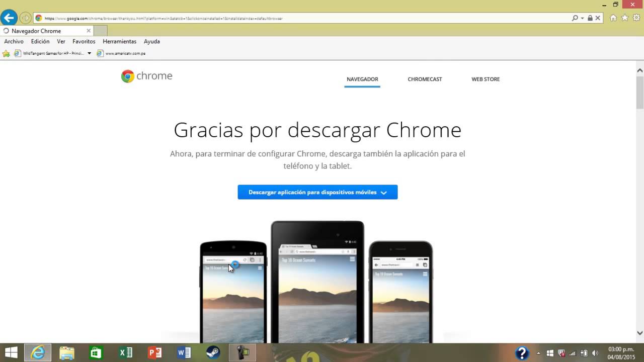The image size is (644, 362).
Task: Go back with the blue Back arrow
Action: click(x=9, y=18)
